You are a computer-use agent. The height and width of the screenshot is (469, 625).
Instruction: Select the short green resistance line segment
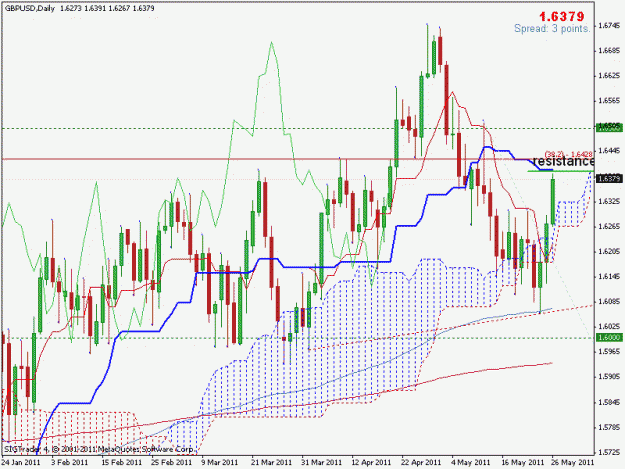(560, 171)
